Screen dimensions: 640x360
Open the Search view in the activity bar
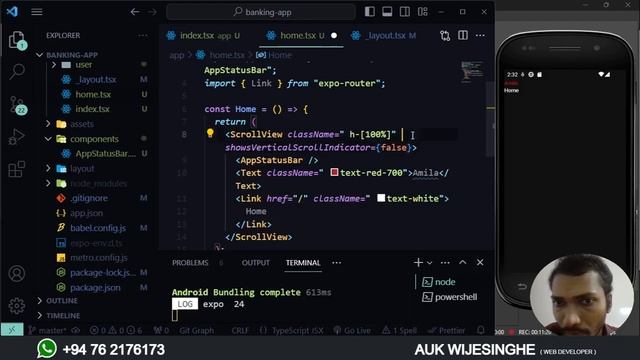click(17, 71)
